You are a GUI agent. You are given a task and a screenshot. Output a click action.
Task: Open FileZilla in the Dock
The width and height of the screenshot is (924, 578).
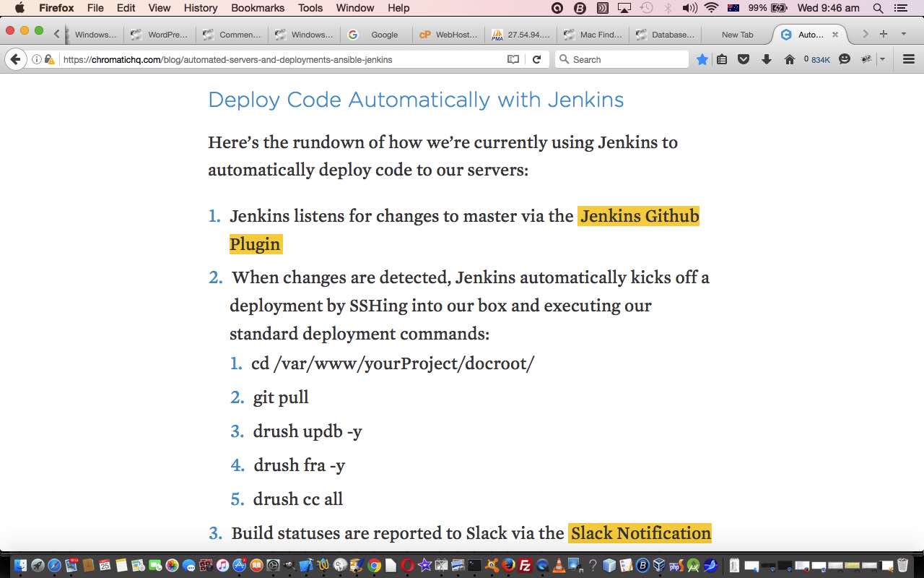[x=526, y=566]
